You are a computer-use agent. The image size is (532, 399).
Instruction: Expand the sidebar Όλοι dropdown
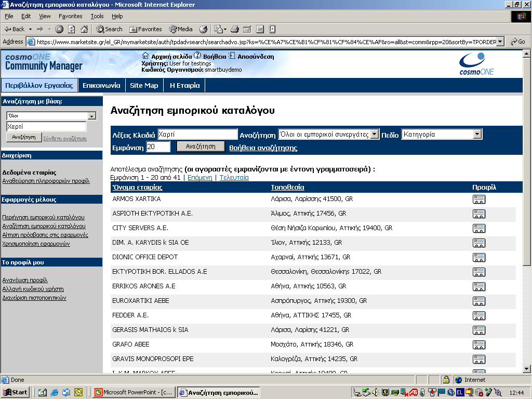91,116
